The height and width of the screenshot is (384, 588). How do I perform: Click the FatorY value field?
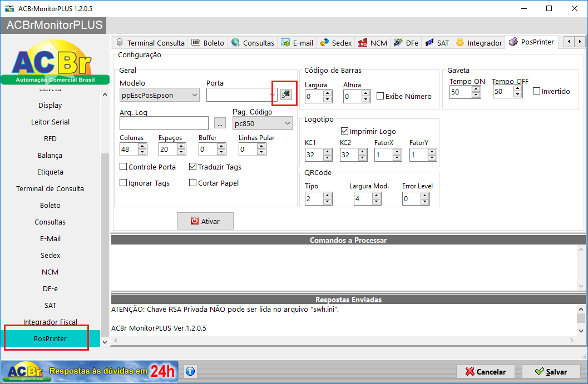419,154
